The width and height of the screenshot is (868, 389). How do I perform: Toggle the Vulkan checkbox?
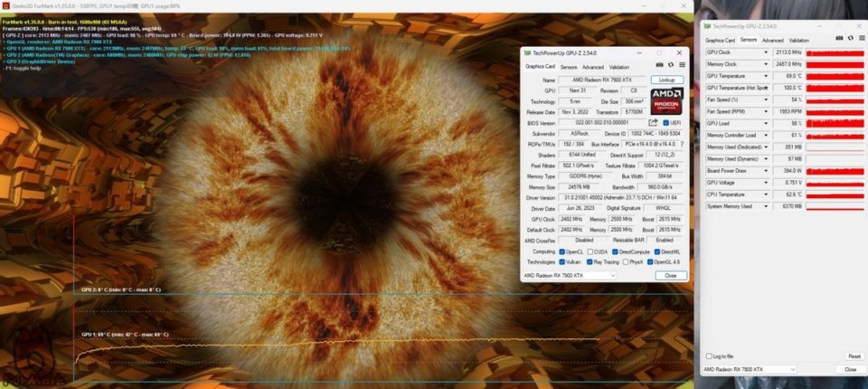(562, 261)
